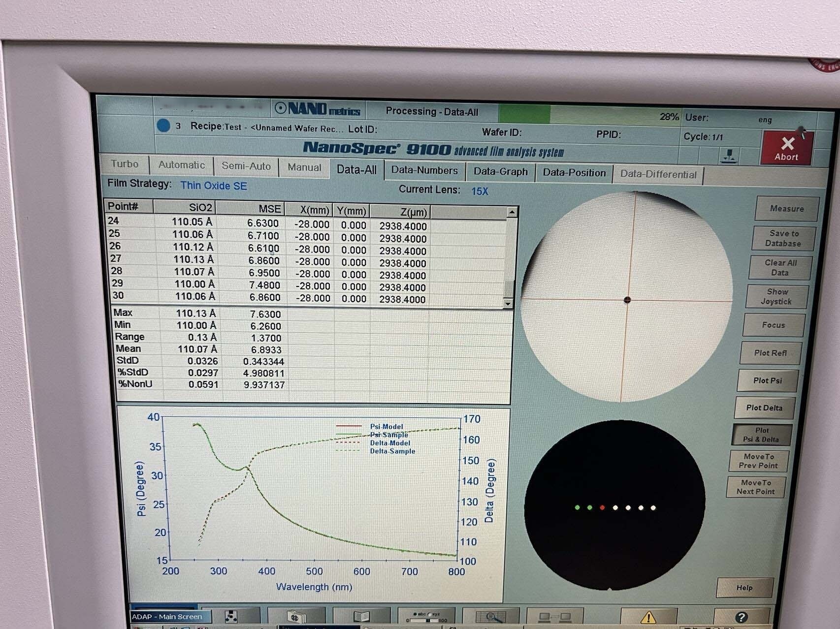Click the Mean SiO2 value 110.07 Å

coord(197,349)
